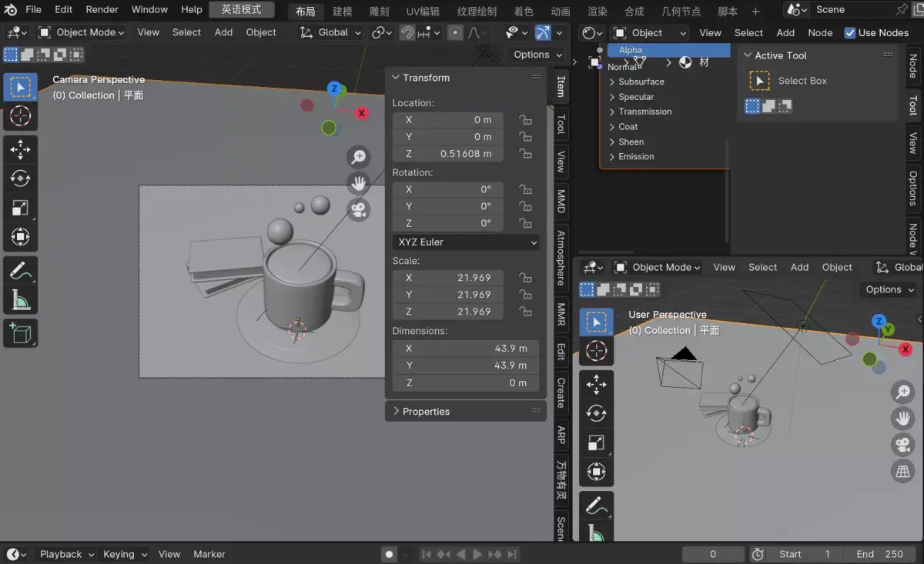This screenshot has width=924, height=564.
Task: Choose the Rotate tool in left toolbar
Action: coord(20,179)
